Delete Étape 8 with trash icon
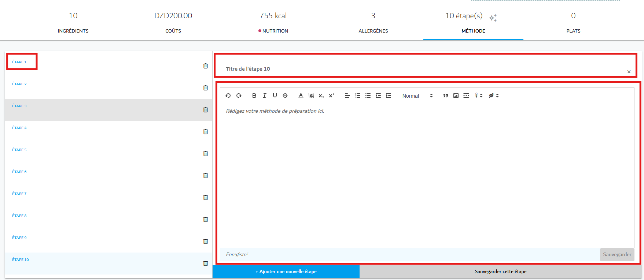The image size is (644, 280). click(x=206, y=220)
